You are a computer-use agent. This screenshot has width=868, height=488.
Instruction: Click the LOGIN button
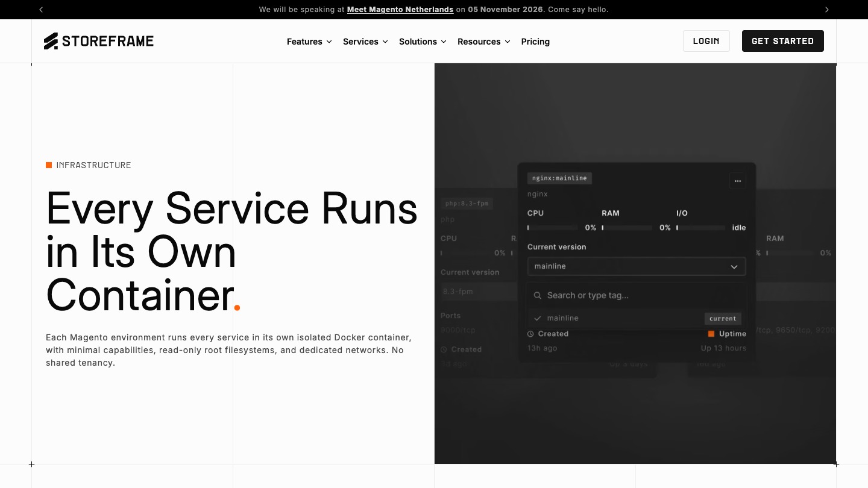click(x=706, y=41)
